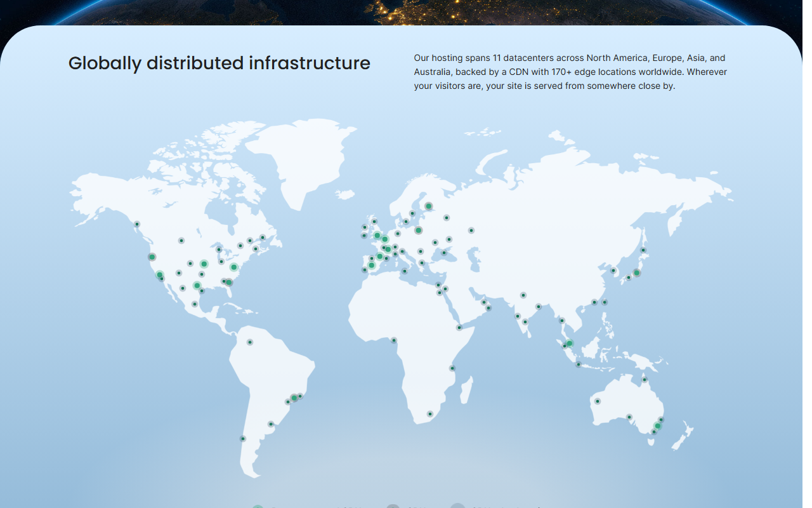Click the marker in northern Japan (Hokkaido)
This screenshot has width=812, height=508.
(643, 250)
